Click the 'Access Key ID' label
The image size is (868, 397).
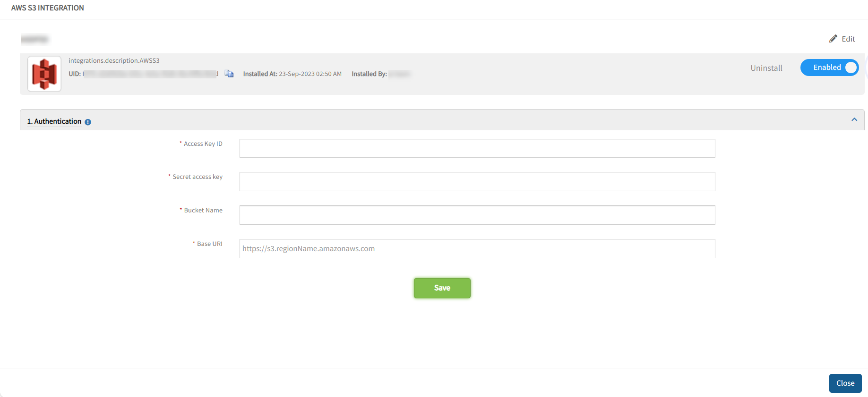(203, 144)
